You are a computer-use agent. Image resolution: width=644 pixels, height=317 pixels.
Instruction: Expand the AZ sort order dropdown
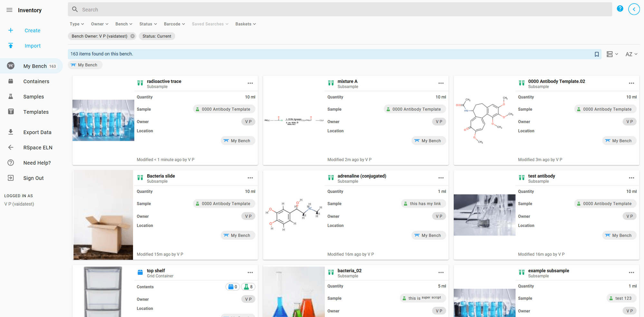[631, 54]
